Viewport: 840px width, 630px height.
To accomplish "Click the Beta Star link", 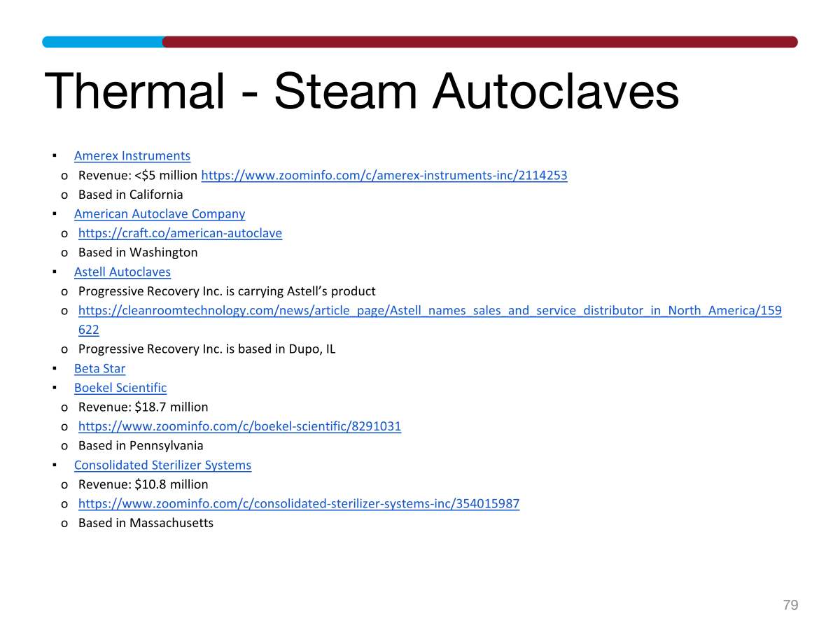I will (x=100, y=368).
